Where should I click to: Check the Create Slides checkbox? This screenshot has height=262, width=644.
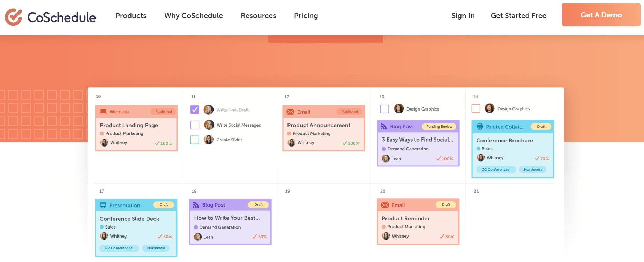pyautogui.click(x=195, y=140)
